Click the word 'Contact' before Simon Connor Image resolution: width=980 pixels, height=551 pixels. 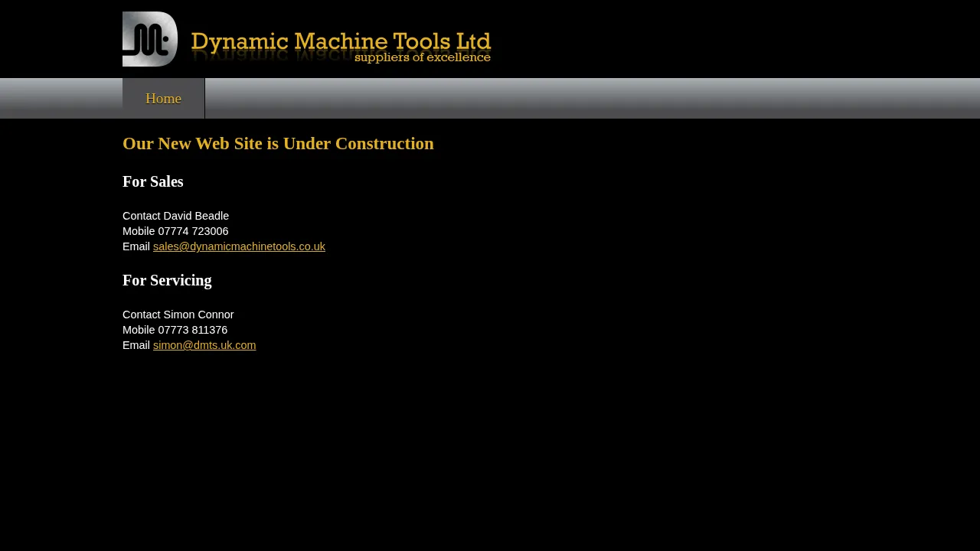coord(142,315)
